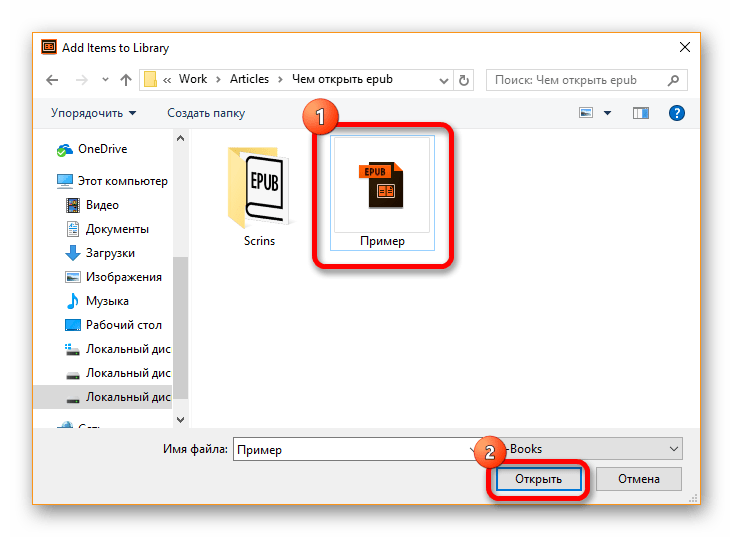
Task: Click the navigation pane scrollbar thumb
Action: click(x=180, y=328)
